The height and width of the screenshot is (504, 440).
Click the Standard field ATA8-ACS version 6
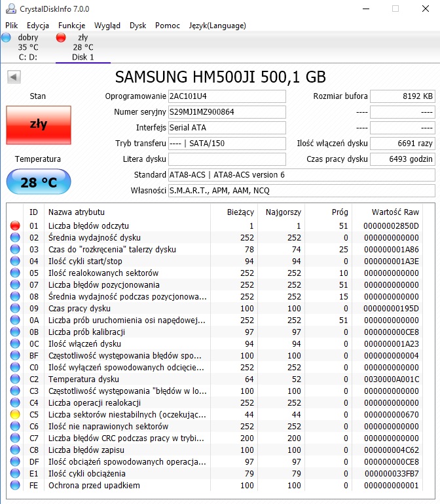(x=302, y=175)
